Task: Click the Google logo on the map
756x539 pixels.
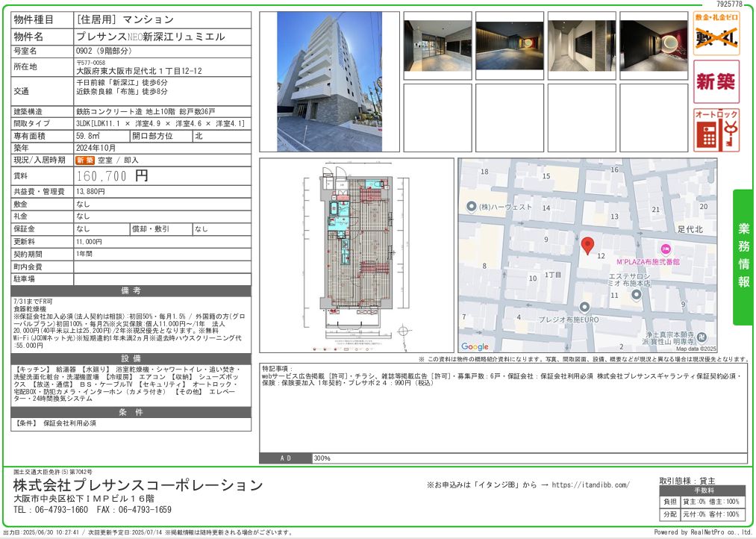Action: [x=475, y=346]
